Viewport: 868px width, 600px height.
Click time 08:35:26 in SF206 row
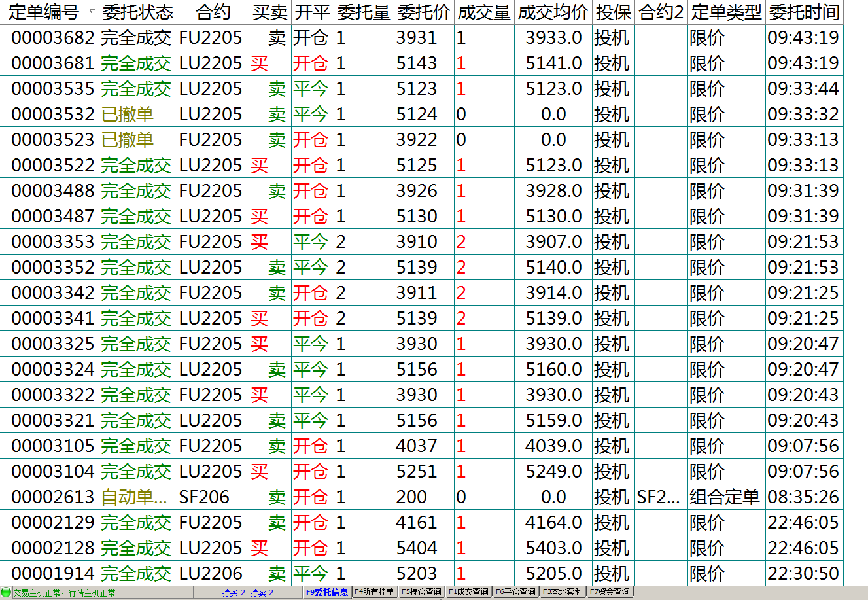tap(803, 497)
